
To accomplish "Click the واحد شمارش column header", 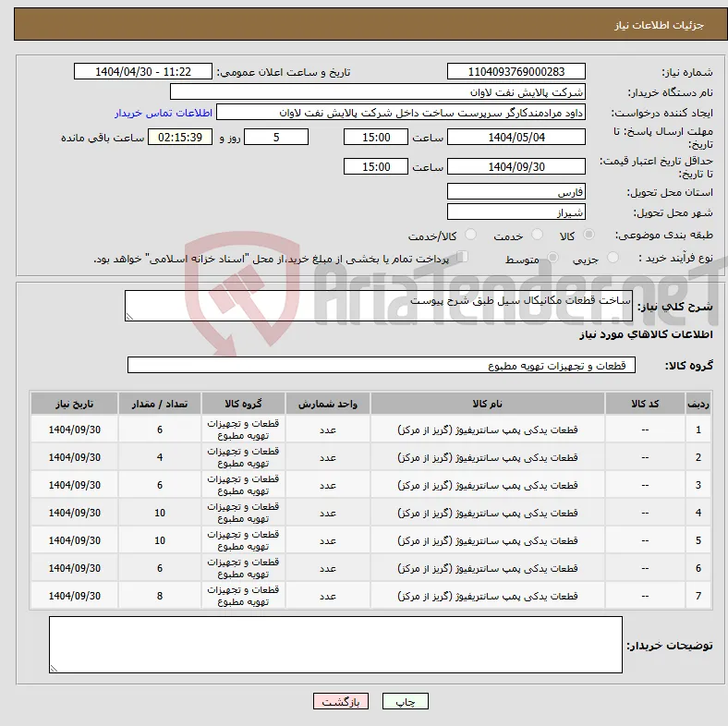I will 328,404.
